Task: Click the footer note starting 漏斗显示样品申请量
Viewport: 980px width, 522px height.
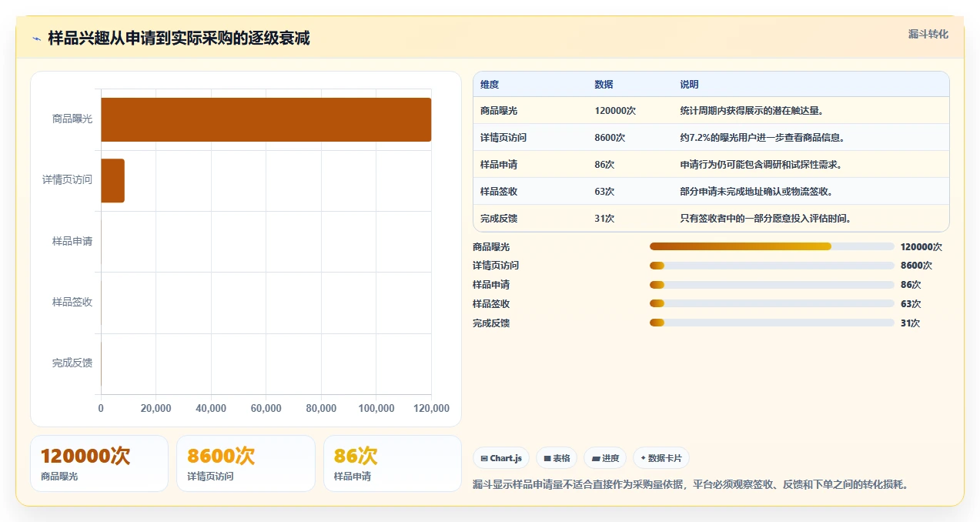Action: point(691,485)
